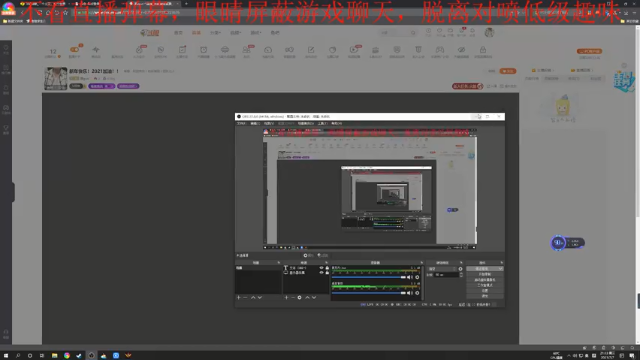Click the padlock icon in the Huya toolbar
Image resolution: width=640 pixels, height=360 pixels.
(483, 50)
